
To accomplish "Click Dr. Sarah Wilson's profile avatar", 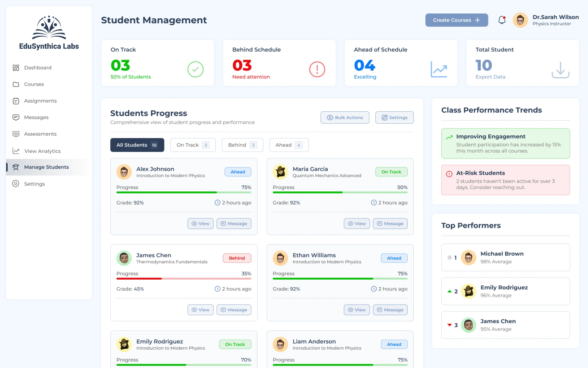I will (x=520, y=20).
